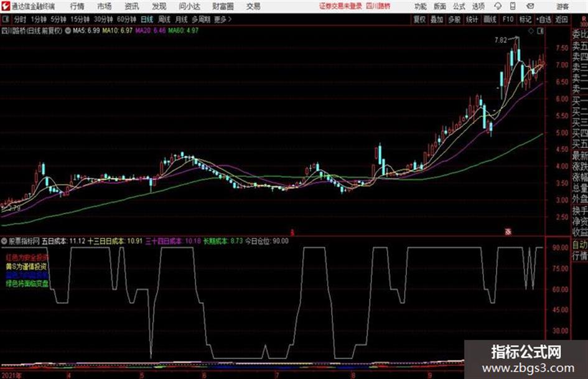The image size is (588, 379).
Task: Open the 选项 menu
Action: (x=478, y=6)
